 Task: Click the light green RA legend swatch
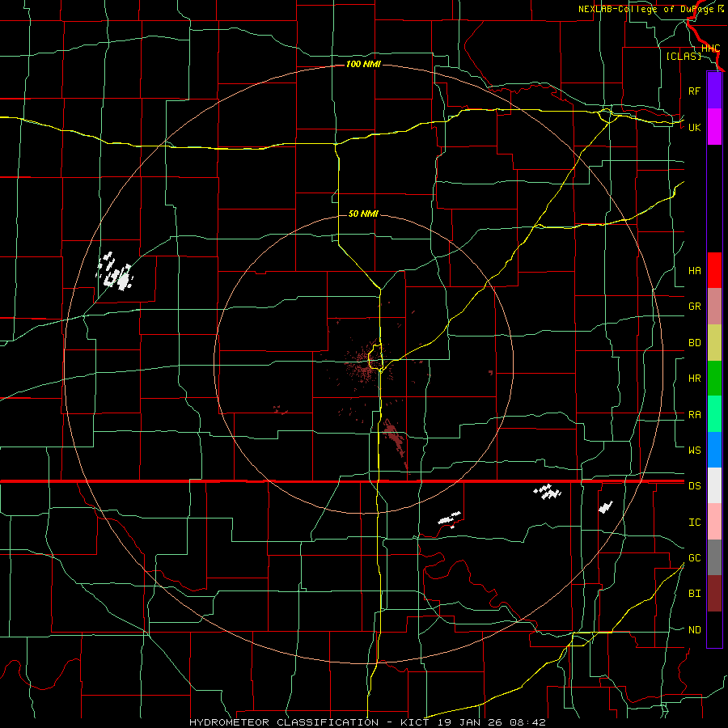714,414
